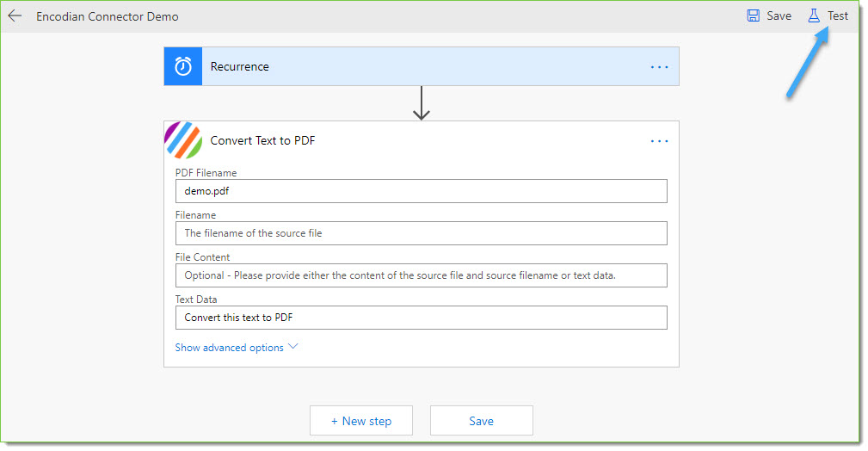Collapse the Convert Text to PDF title
The width and height of the screenshot is (868, 451).
tap(262, 141)
